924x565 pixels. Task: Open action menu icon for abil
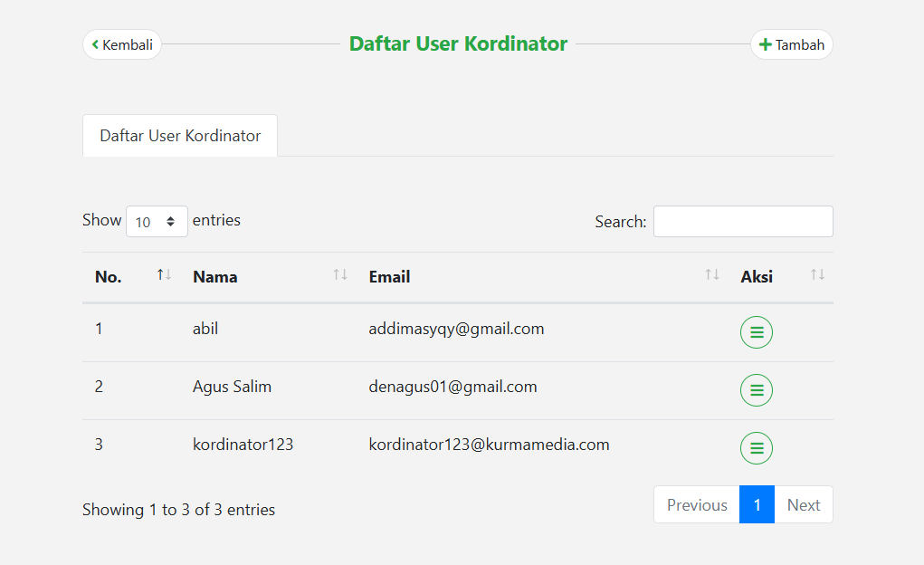[757, 332]
